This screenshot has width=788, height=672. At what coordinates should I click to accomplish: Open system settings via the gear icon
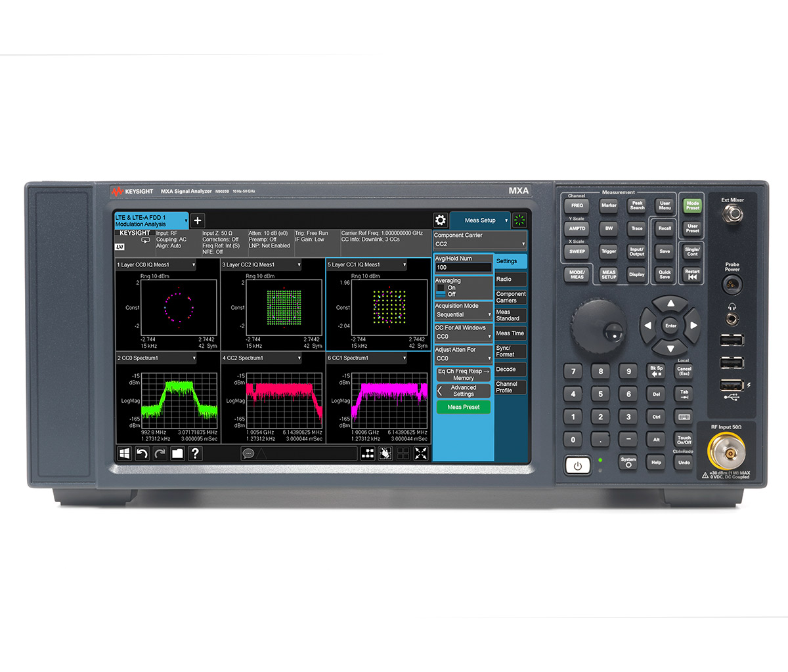pos(441,220)
